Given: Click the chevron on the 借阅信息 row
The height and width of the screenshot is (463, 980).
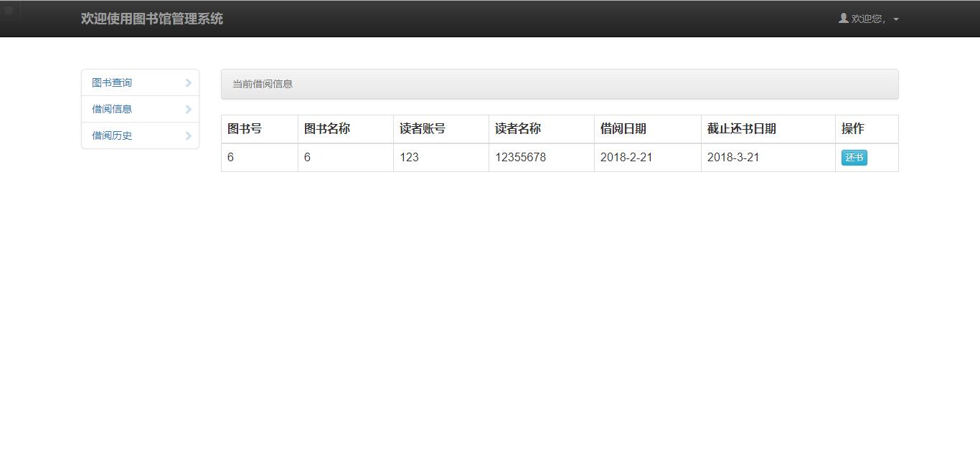Looking at the screenshot, I should pos(189,109).
